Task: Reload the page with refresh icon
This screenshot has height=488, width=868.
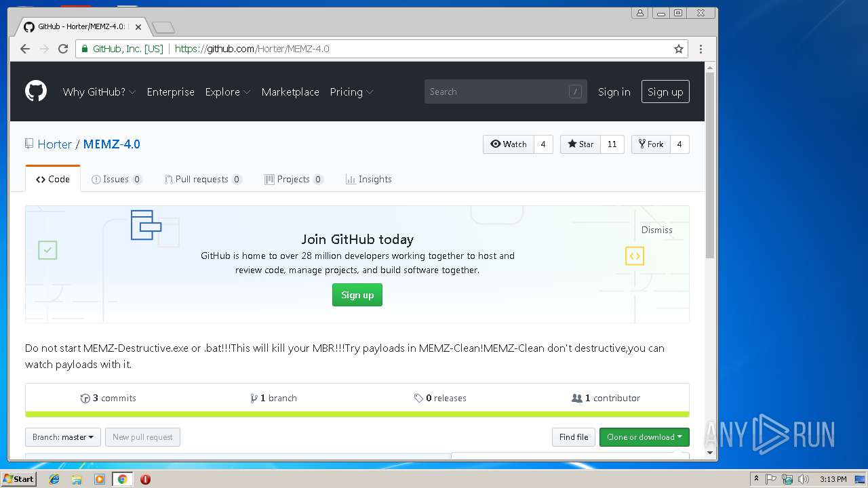Action: [x=63, y=49]
